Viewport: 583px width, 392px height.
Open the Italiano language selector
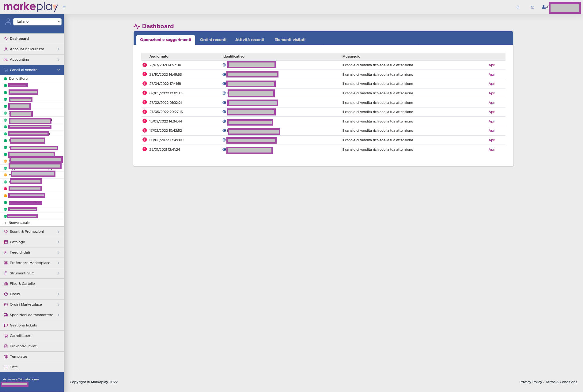[37, 21]
